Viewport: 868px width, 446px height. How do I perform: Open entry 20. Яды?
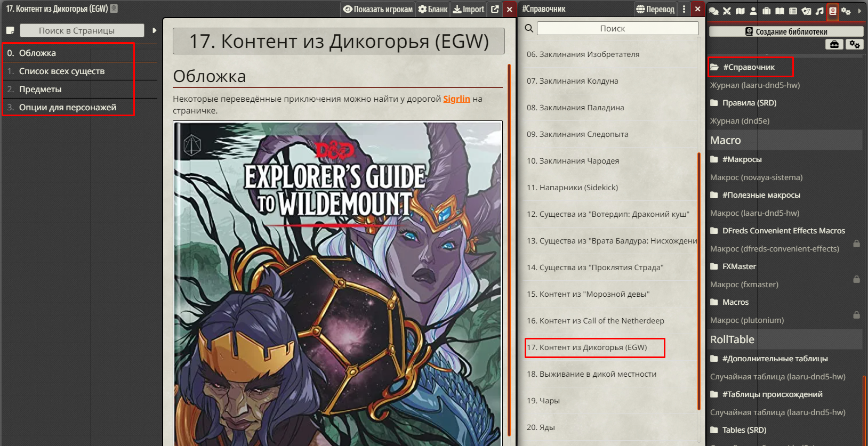610,427
